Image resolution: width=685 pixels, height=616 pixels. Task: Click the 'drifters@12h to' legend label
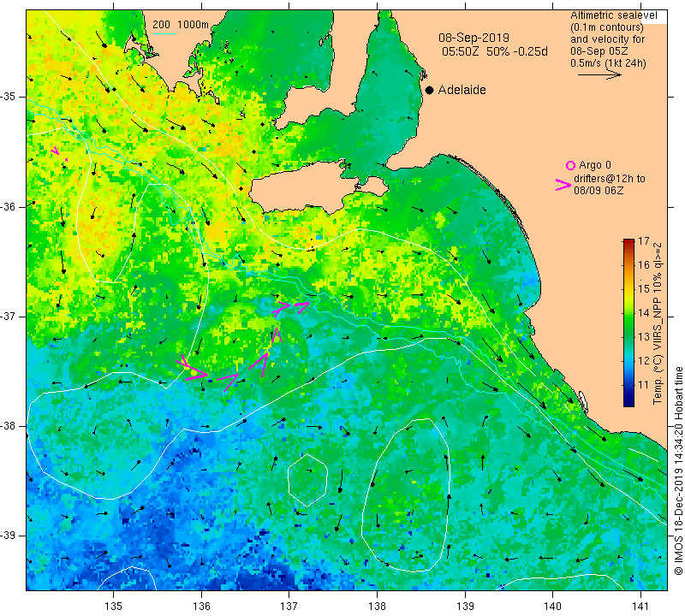coord(610,179)
